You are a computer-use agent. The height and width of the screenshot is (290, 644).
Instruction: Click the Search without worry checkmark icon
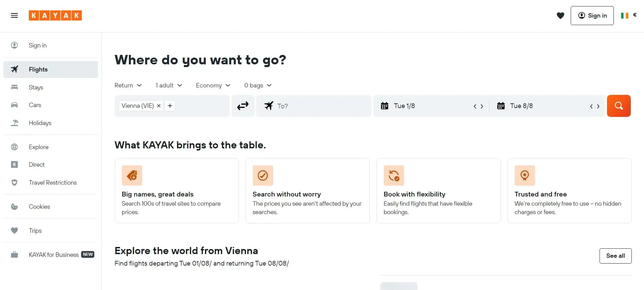coord(263,175)
